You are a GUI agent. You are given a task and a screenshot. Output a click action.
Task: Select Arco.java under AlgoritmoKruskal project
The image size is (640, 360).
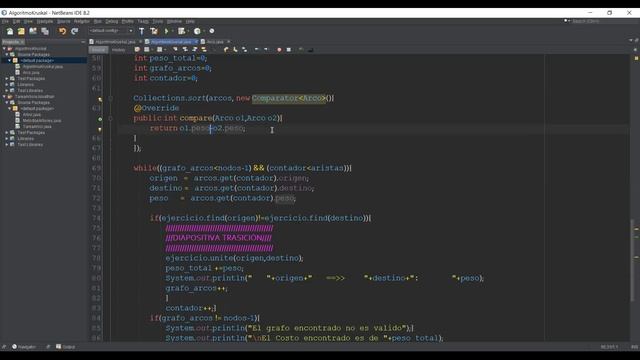click(x=31, y=73)
